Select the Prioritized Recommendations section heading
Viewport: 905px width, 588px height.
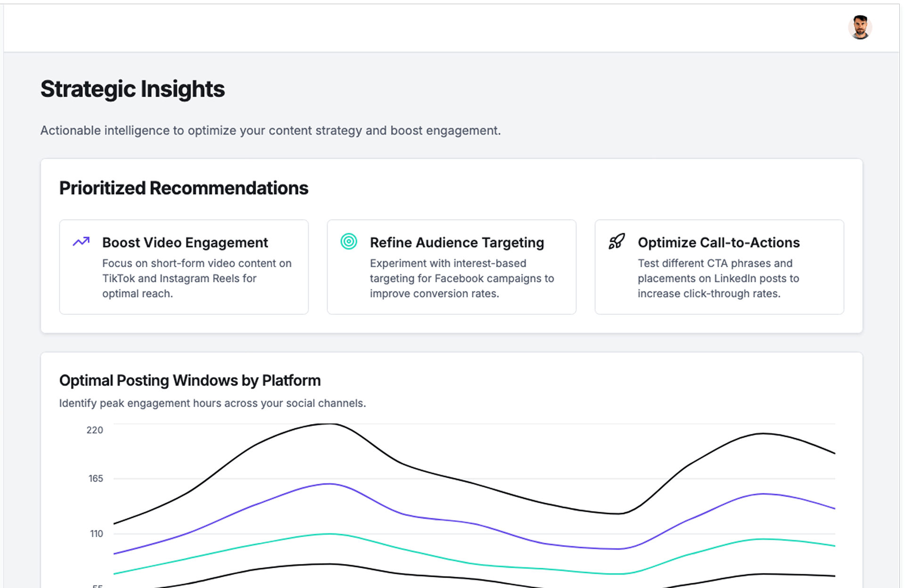[x=183, y=188]
